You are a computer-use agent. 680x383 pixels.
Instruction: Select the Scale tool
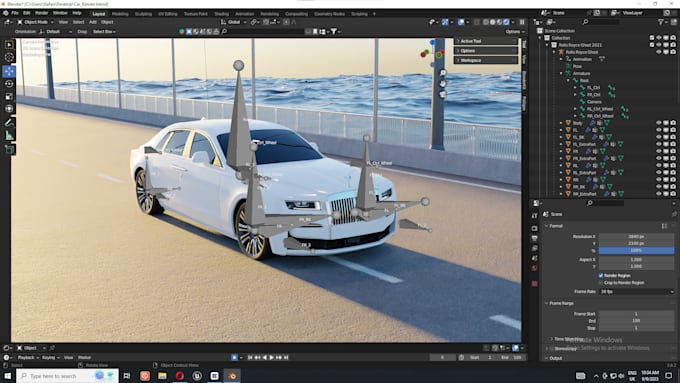9,96
